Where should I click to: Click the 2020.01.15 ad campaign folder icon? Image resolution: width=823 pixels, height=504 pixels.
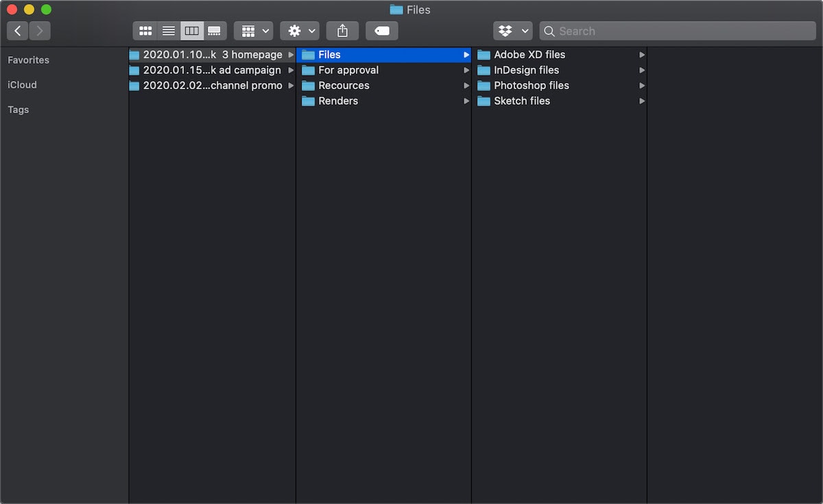point(134,70)
